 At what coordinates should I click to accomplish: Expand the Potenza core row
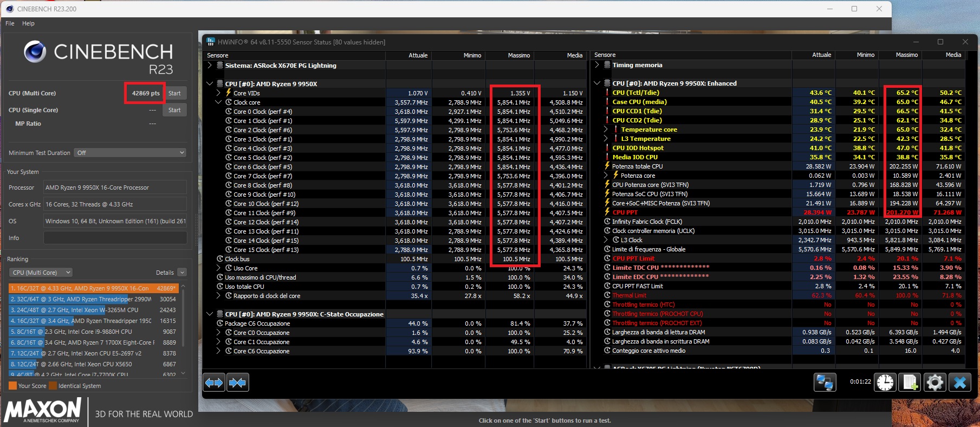606,175
